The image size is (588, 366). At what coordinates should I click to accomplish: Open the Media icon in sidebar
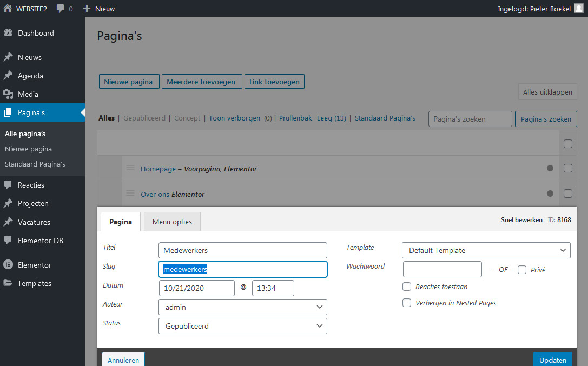point(8,94)
